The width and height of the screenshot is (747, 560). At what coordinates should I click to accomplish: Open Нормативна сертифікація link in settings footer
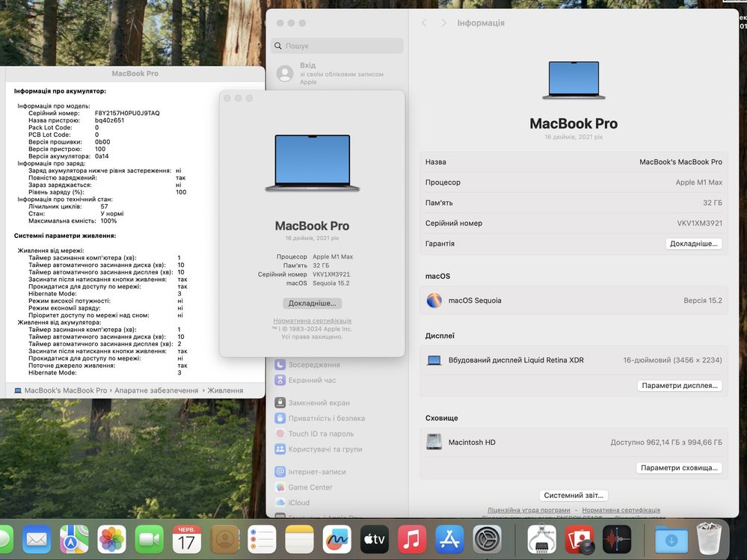point(621,510)
